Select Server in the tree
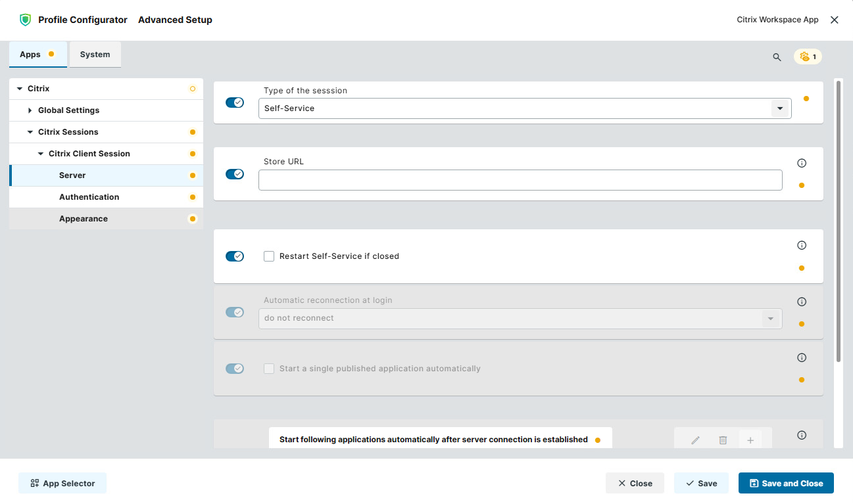 click(x=106, y=175)
